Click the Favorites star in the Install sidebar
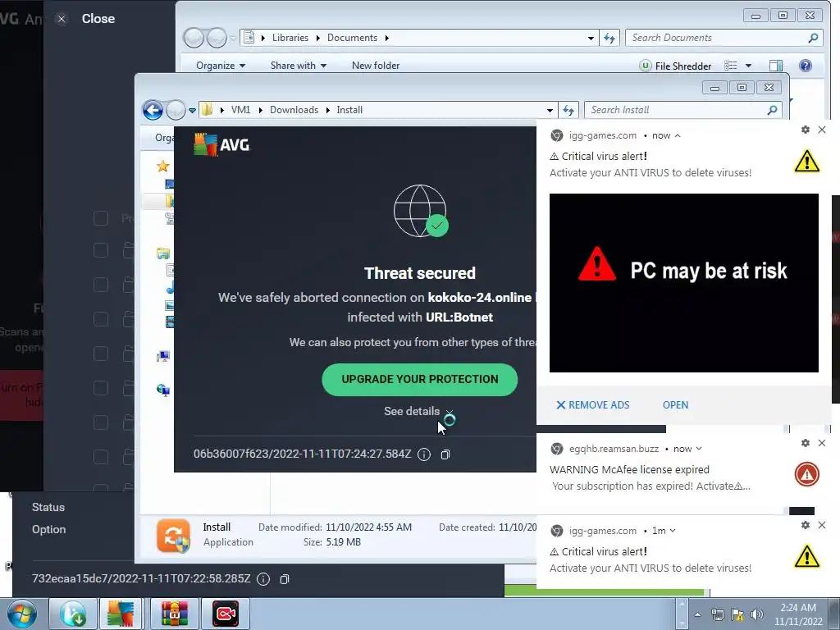This screenshot has height=630, width=840. 163,167
